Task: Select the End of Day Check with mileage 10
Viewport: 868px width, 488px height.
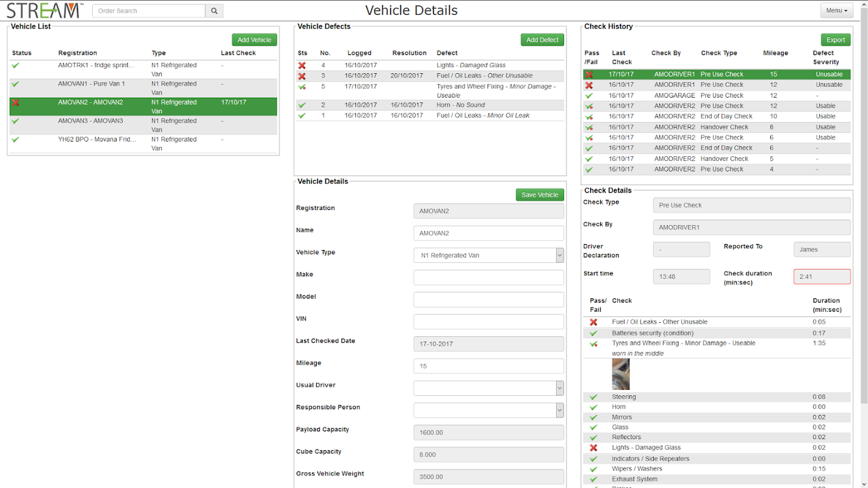Action: pyautogui.click(x=717, y=117)
